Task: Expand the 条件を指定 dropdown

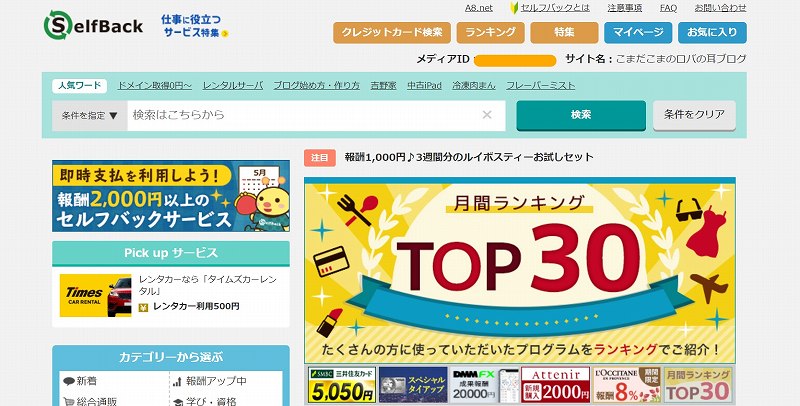Action: click(x=90, y=116)
